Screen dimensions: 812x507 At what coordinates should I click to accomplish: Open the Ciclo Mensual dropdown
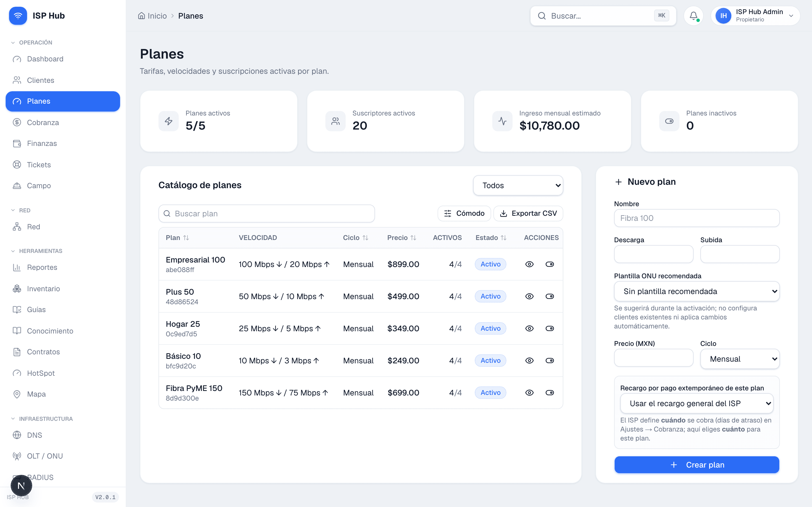(740, 359)
